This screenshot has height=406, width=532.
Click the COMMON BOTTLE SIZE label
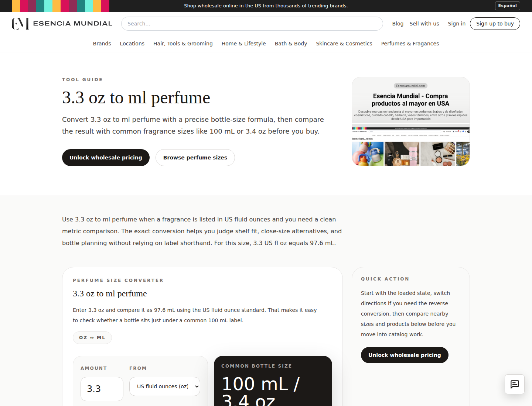click(x=256, y=366)
